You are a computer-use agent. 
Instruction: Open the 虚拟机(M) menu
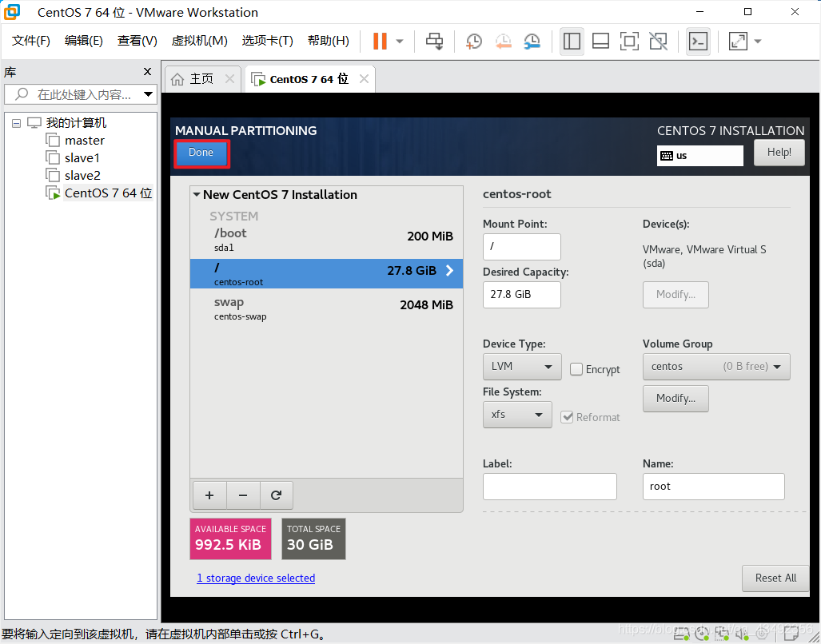[x=200, y=41]
